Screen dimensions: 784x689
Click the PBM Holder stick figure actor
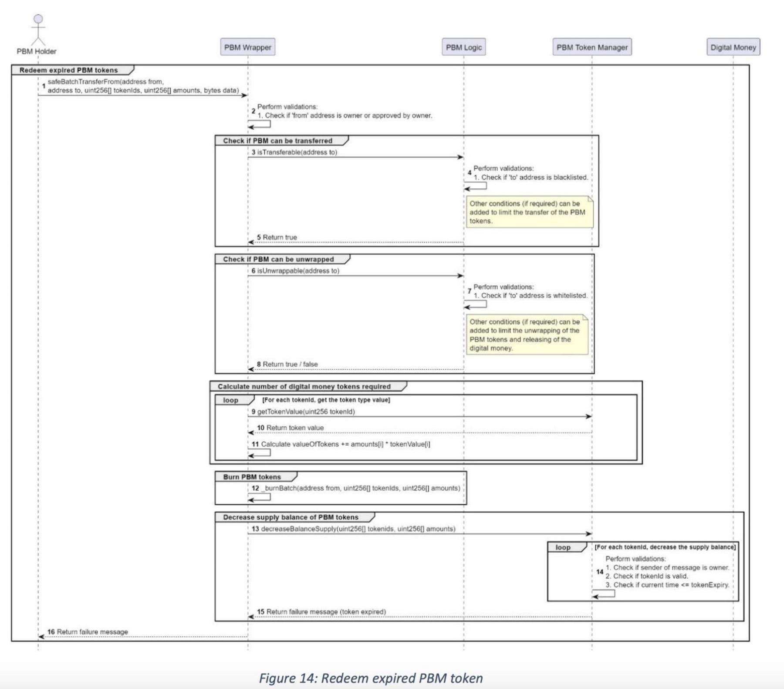[38, 30]
